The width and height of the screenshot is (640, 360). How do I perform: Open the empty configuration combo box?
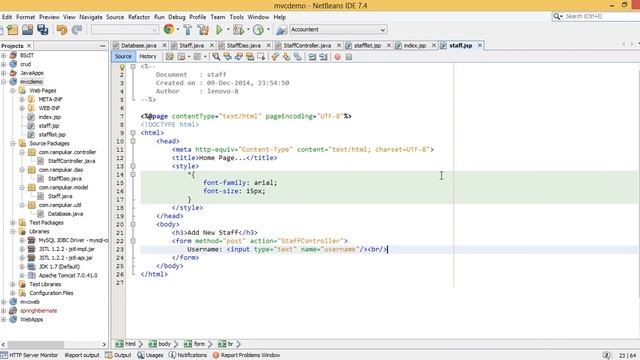click(125, 30)
